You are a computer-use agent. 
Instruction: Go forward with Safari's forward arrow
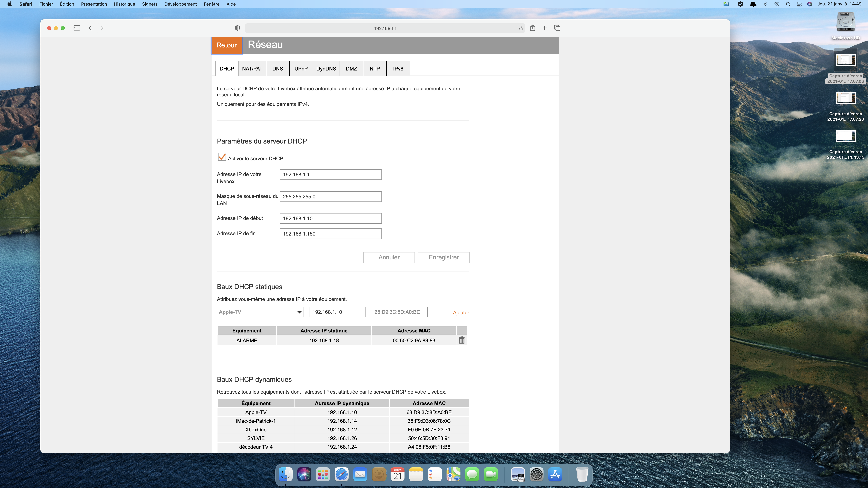pyautogui.click(x=102, y=28)
